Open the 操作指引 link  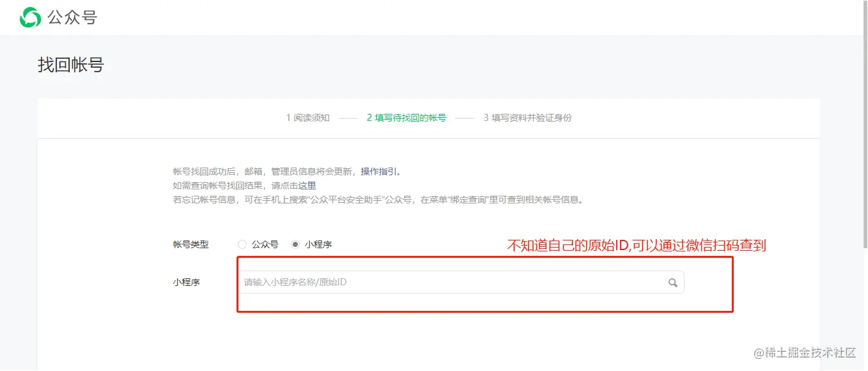point(379,171)
